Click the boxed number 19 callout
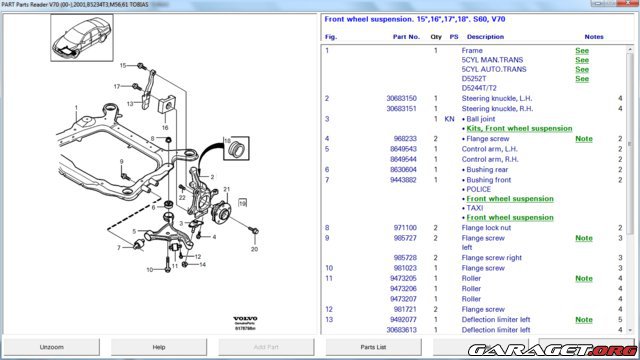This screenshot has width=640, height=360. pyautogui.click(x=242, y=203)
